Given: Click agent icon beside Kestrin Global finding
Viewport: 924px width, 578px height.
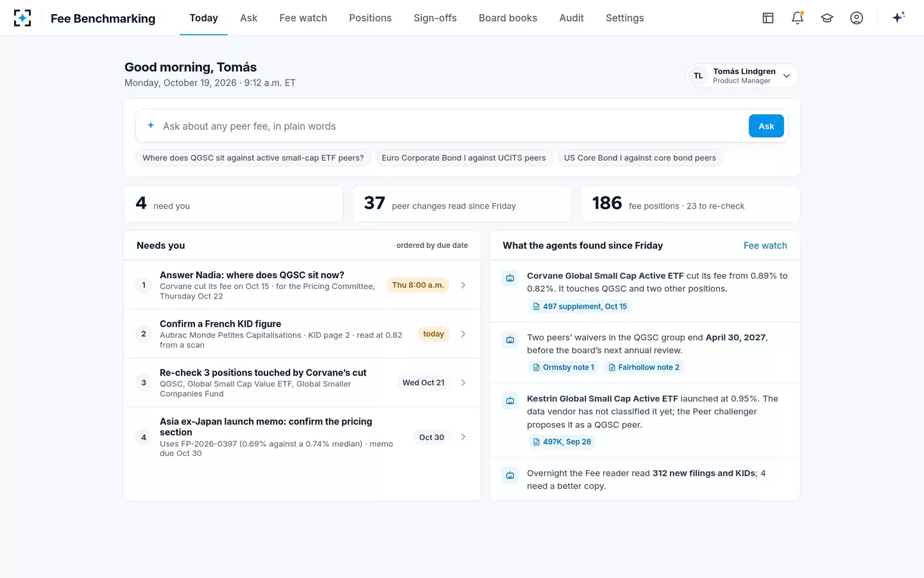Looking at the screenshot, I should click(x=510, y=401).
